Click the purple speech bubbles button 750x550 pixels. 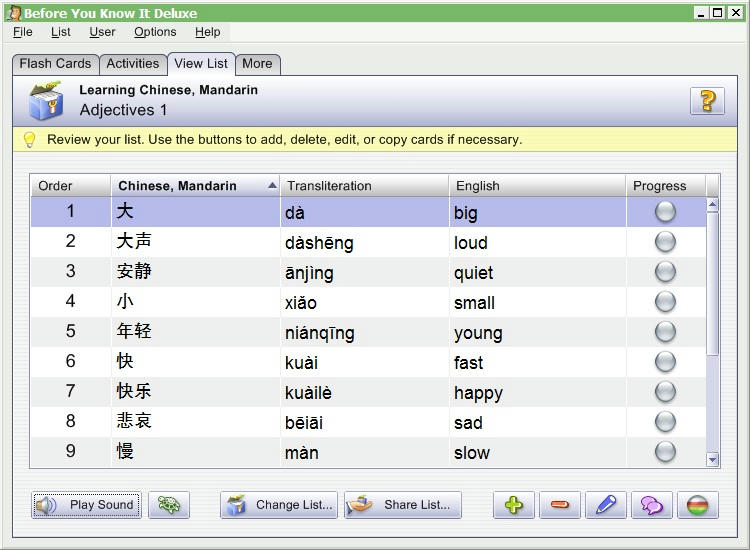(651, 505)
